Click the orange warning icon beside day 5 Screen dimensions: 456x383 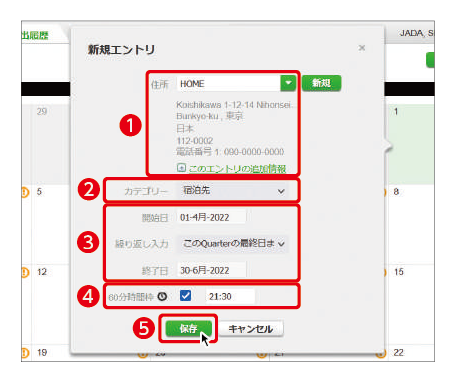(25, 192)
